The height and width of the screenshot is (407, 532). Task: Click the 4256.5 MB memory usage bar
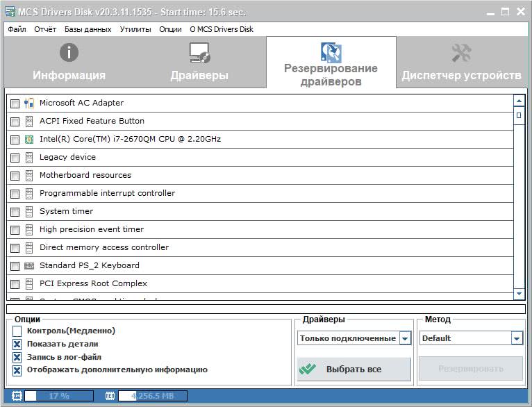tap(153, 396)
